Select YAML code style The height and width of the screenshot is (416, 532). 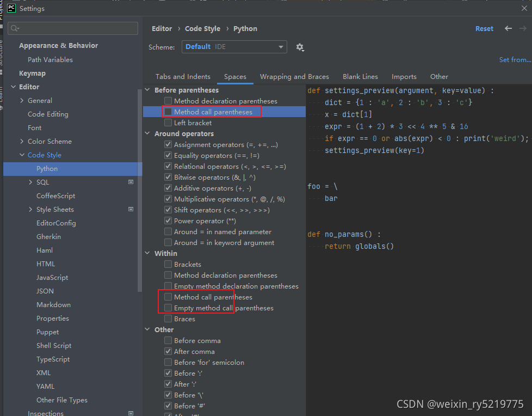pos(46,387)
